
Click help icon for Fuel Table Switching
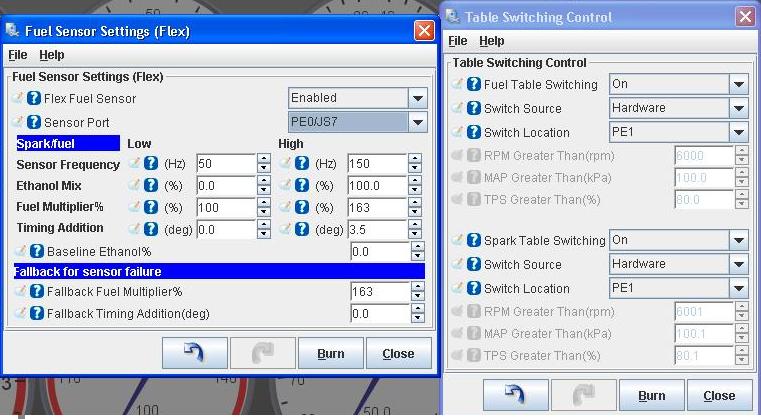click(474, 85)
